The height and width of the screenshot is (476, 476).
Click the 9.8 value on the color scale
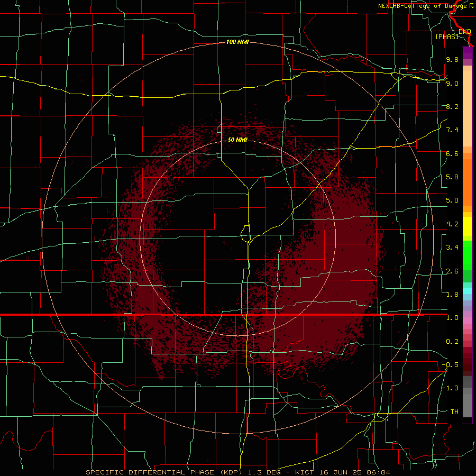point(452,59)
